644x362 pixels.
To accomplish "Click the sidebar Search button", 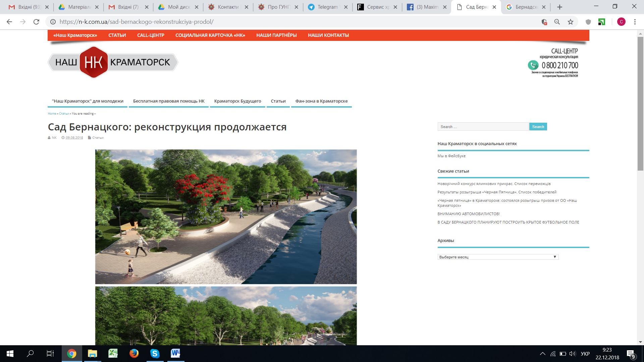I will (538, 127).
